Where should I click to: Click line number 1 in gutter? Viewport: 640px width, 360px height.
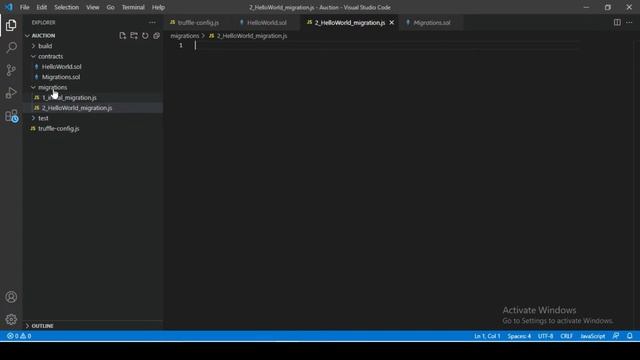(180, 45)
